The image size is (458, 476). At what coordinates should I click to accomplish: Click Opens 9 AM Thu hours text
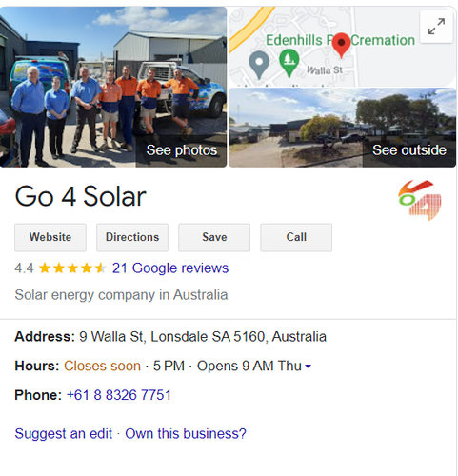[249, 366]
